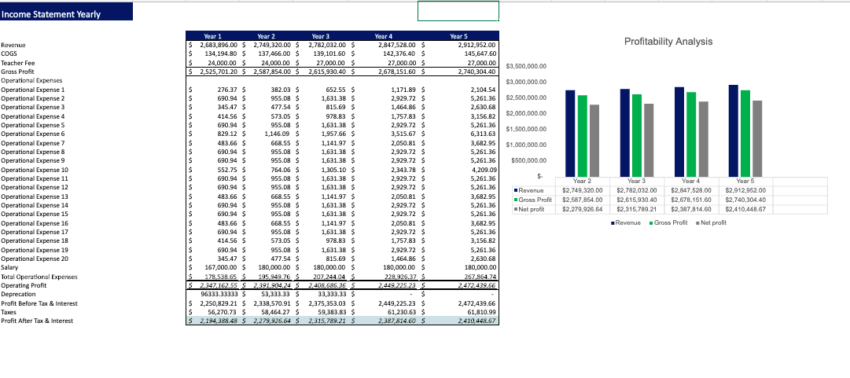
Task: Select Profit After Tax value 2,410,448.67
Action: (476, 321)
